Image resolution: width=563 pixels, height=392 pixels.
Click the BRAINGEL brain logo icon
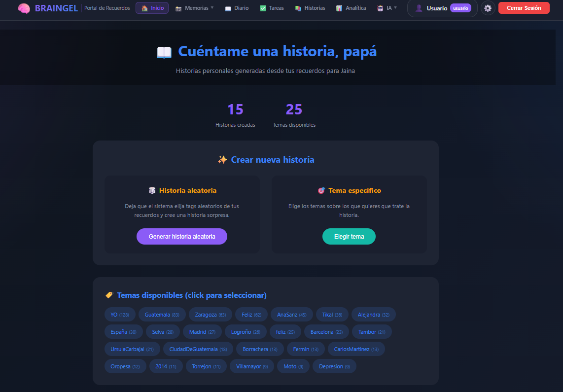click(24, 8)
